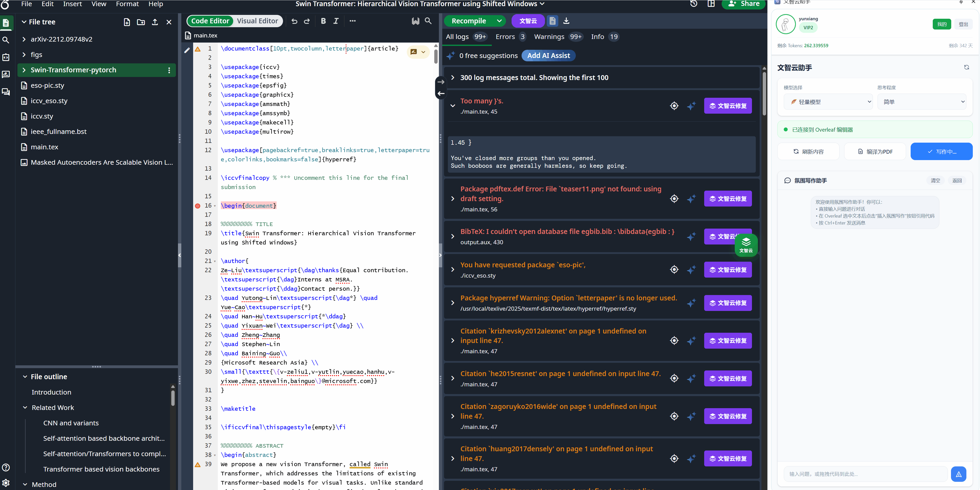Image resolution: width=980 pixels, height=490 pixels.
Task: Open Recompile options dropdown arrow
Action: pyautogui.click(x=499, y=21)
